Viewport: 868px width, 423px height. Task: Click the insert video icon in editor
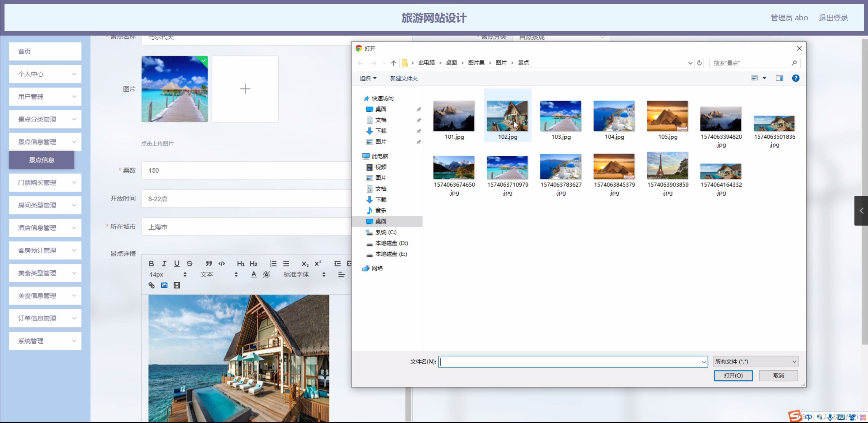click(177, 285)
